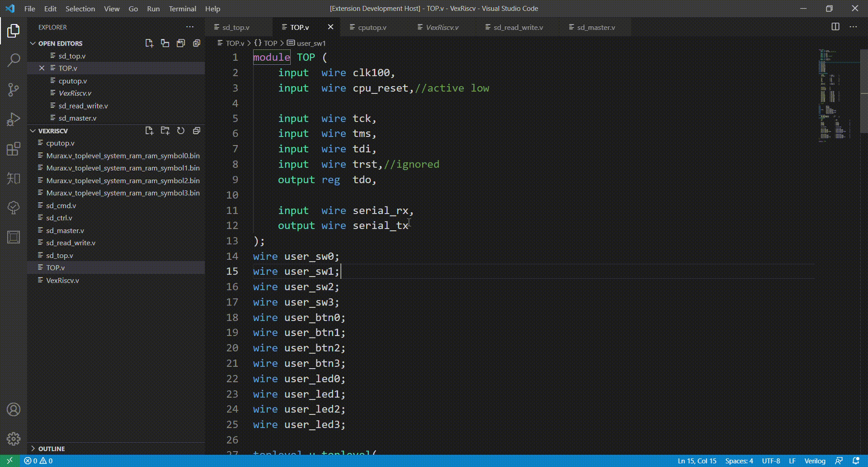Refresh the VEXRISCV explorer
This screenshot has height=467, width=868.
coord(181,131)
